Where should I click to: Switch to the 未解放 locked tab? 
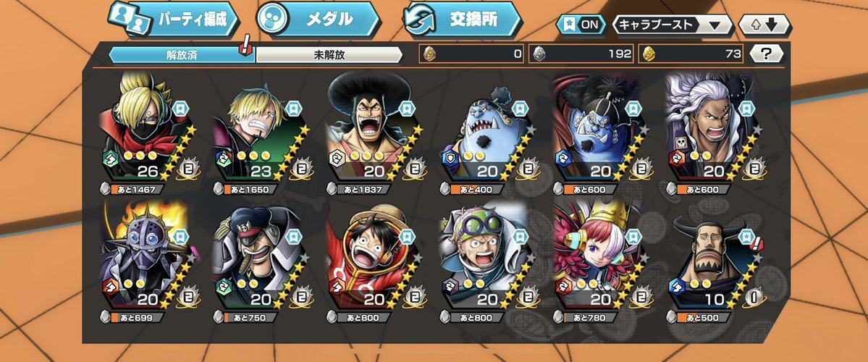329,55
